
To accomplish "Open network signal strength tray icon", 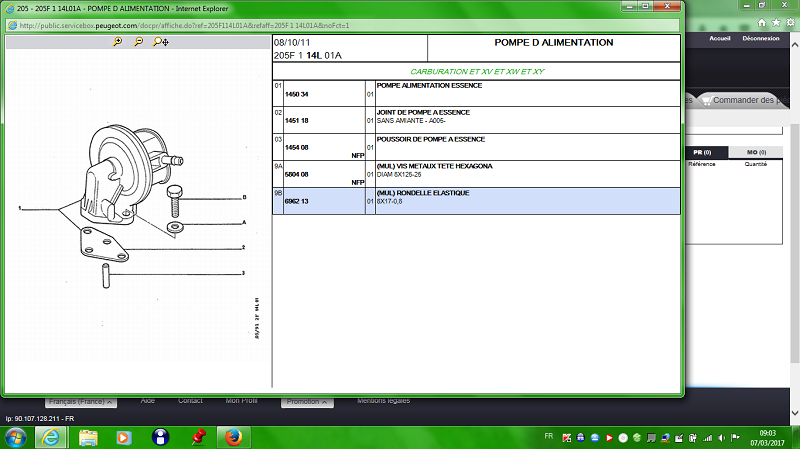I will (x=707, y=438).
